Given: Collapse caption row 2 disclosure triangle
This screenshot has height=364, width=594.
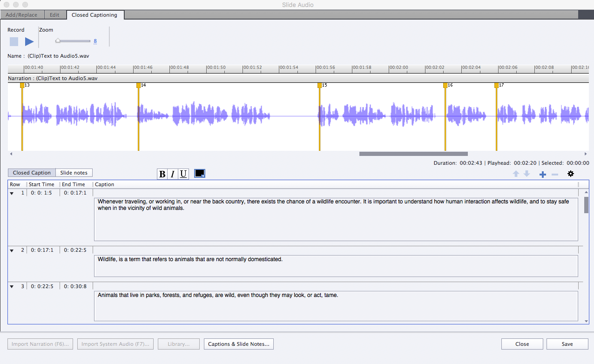Looking at the screenshot, I should [12, 250].
